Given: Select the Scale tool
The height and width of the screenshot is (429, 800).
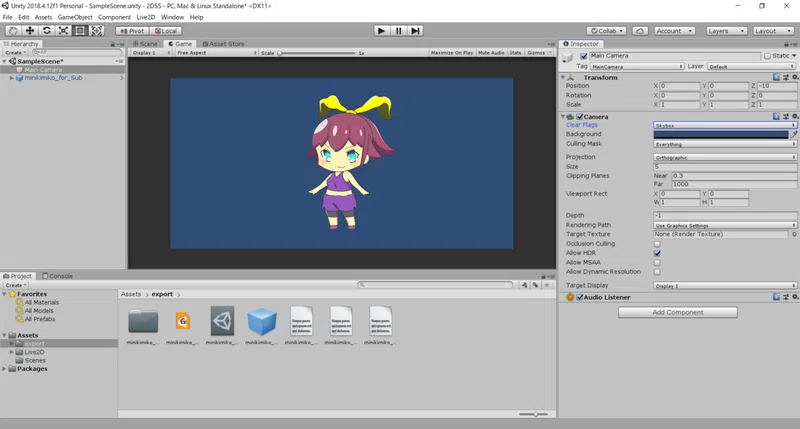Looking at the screenshot, I should (x=63, y=31).
